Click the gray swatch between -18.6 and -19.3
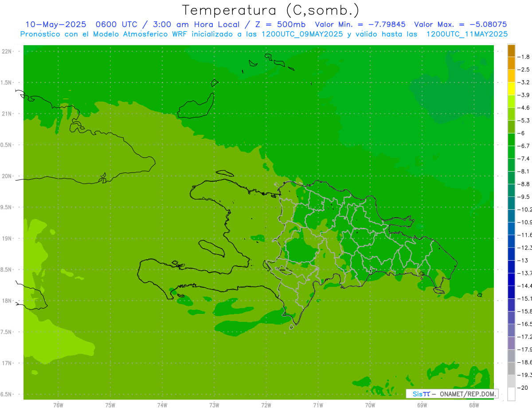532x411 pixels. point(511,368)
